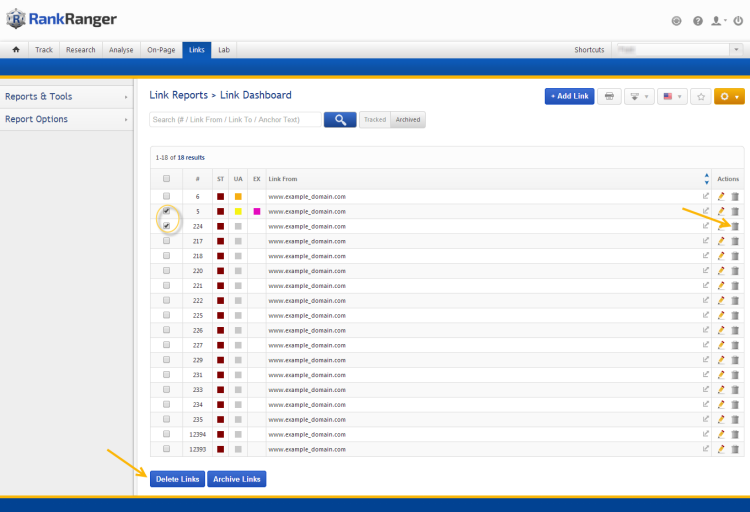Image resolution: width=750 pixels, height=512 pixels.
Task: Click the magnifier search button
Action: [340, 119]
